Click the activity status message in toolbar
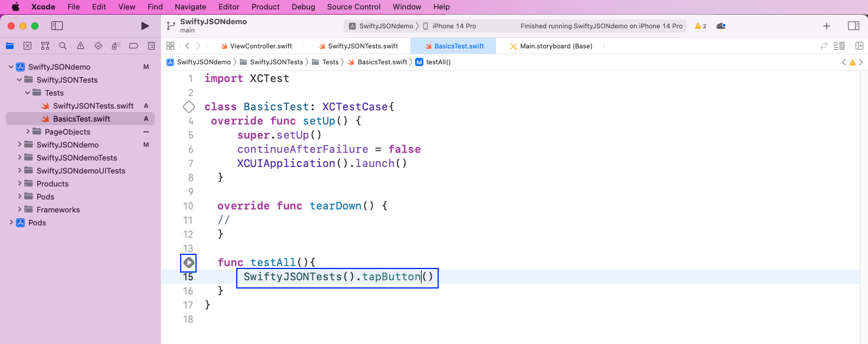 point(602,26)
